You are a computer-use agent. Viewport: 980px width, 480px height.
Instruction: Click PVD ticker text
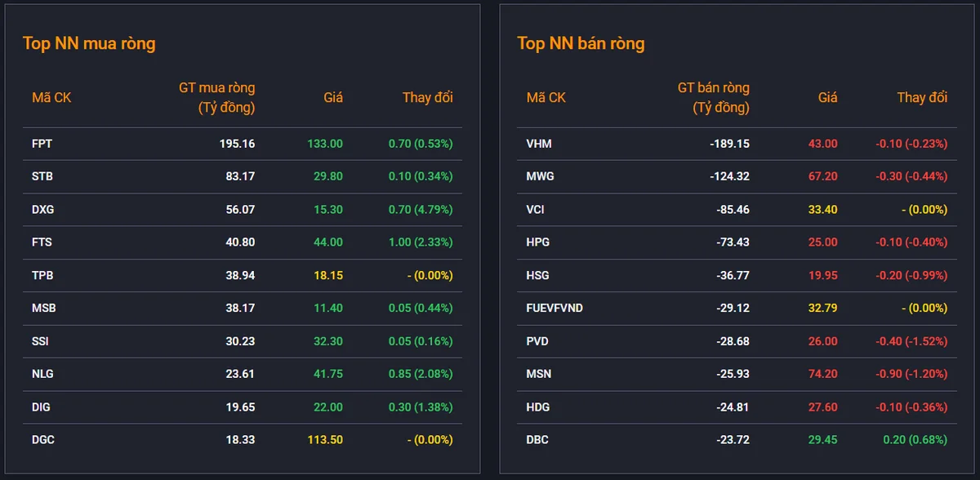538,341
